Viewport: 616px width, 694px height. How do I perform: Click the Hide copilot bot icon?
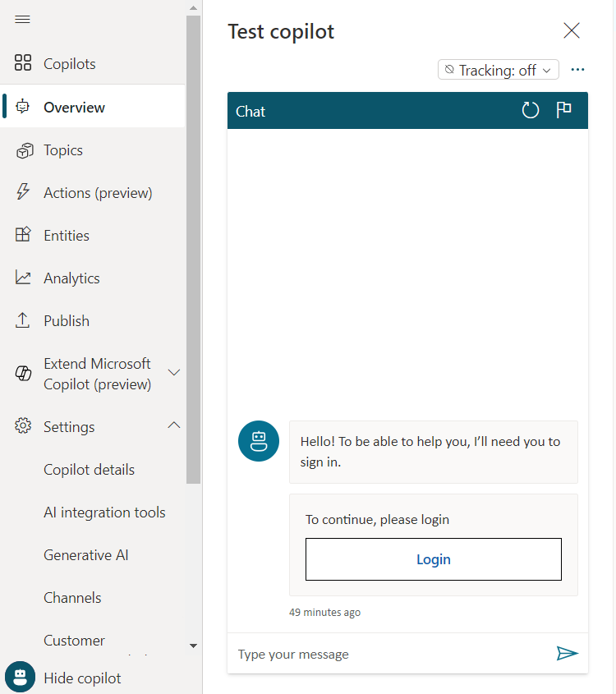coord(20,678)
